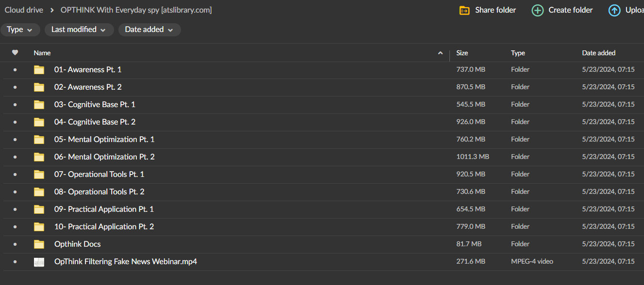This screenshot has height=285, width=644.
Task: Toggle favorite dot for Fake News Webinar video
Action: coord(15,262)
